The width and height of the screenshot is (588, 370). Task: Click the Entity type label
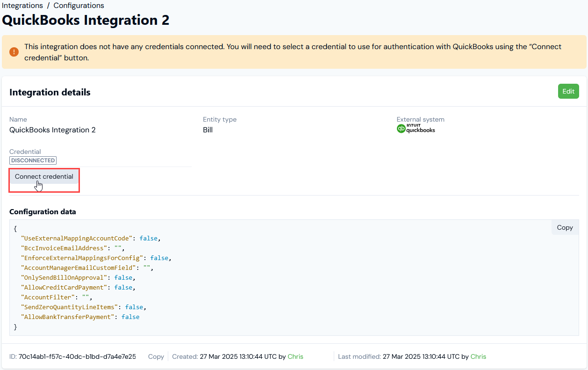tap(220, 119)
